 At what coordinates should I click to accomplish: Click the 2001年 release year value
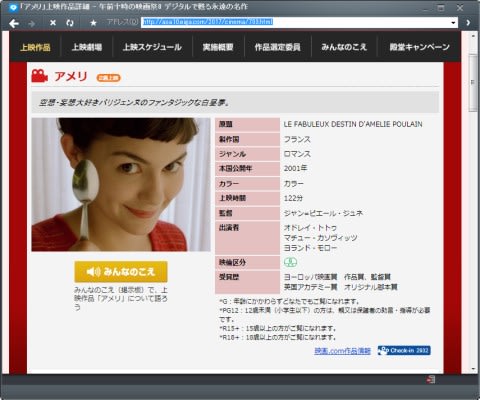(295, 168)
